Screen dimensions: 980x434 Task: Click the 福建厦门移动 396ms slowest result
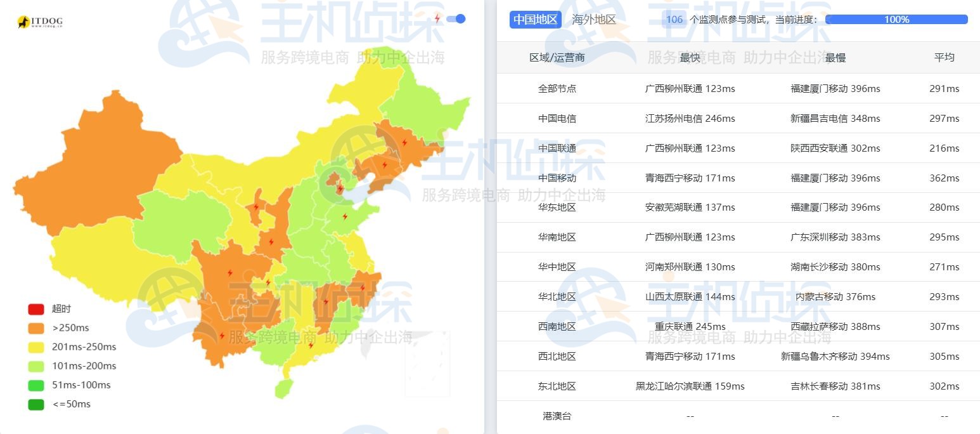click(x=834, y=89)
